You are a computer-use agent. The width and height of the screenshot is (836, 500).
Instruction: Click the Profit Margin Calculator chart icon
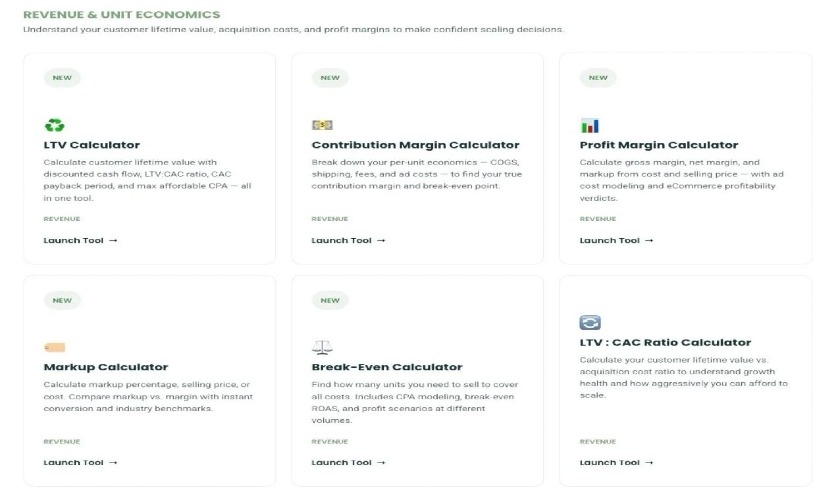point(589,126)
